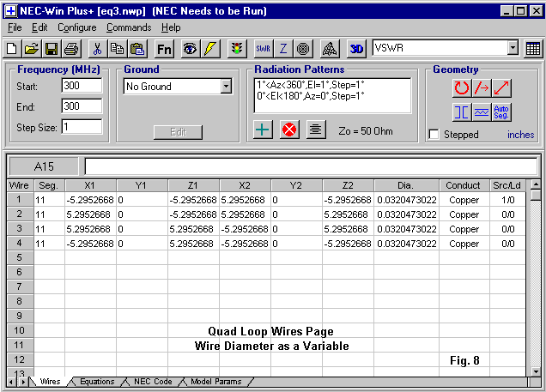Open the Configure menu
This screenshot has height=392, width=546.
click(x=76, y=27)
